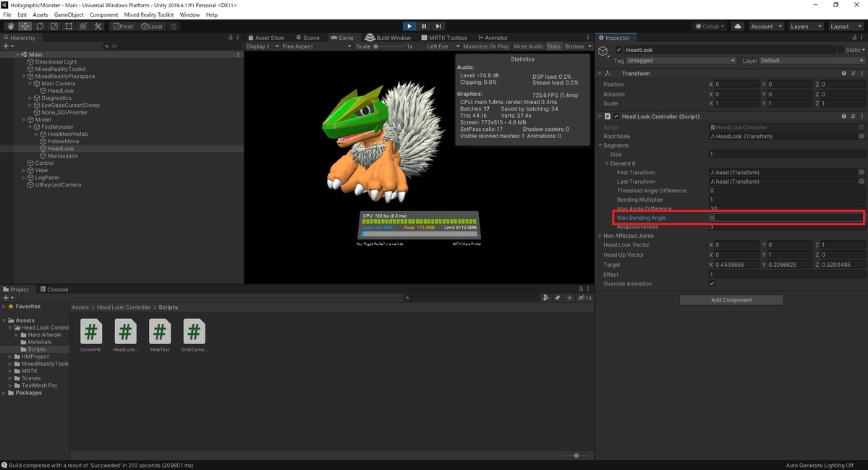Toggle Maximize On Play
Image resolution: width=868 pixels, height=470 pixels.
pos(486,46)
